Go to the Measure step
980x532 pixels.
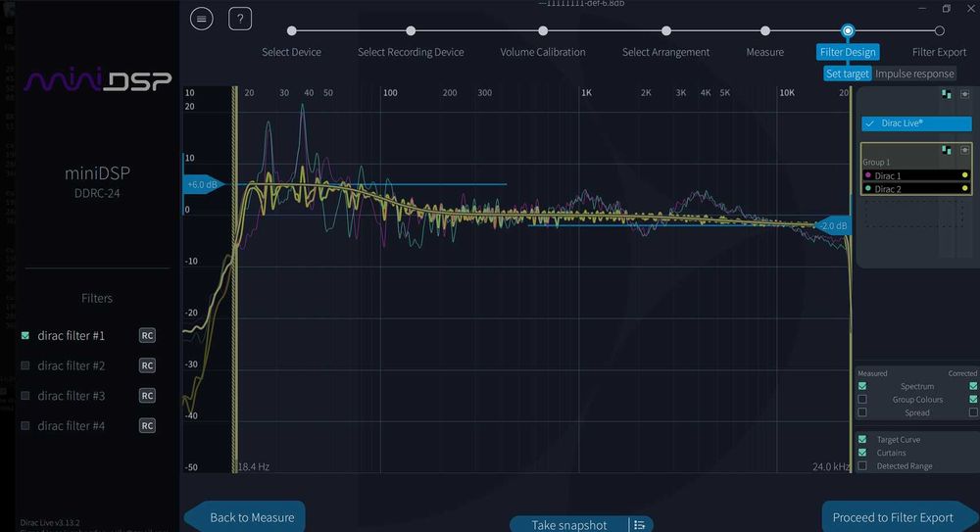(765, 52)
